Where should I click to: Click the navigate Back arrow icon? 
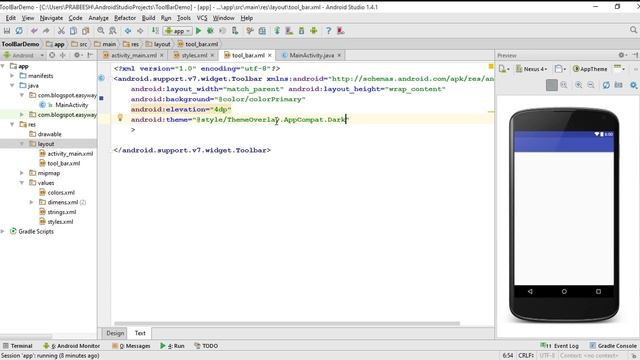tap(128, 31)
